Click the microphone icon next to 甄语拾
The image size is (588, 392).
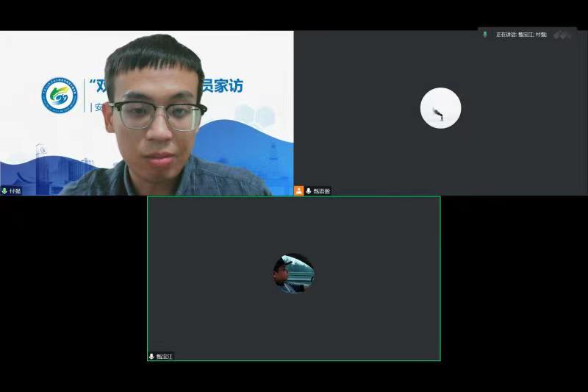309,190
